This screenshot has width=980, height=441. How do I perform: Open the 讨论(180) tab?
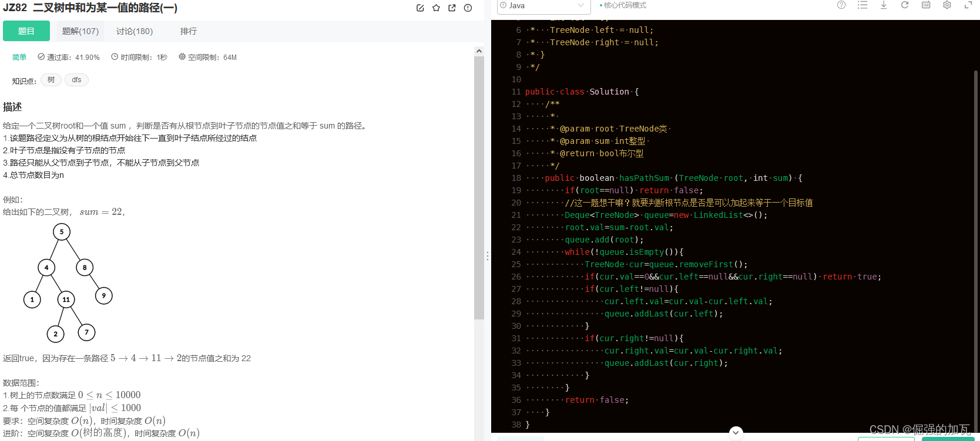click(x=135, y=31)
